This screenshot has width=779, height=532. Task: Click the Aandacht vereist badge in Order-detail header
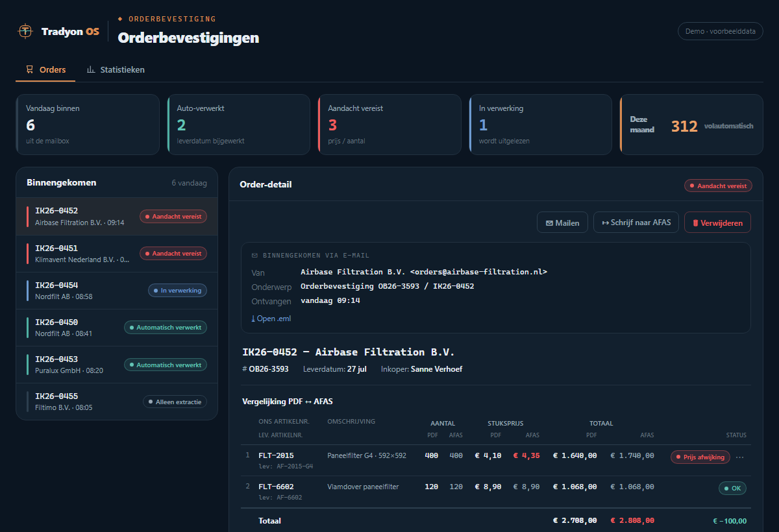[718, 186]
